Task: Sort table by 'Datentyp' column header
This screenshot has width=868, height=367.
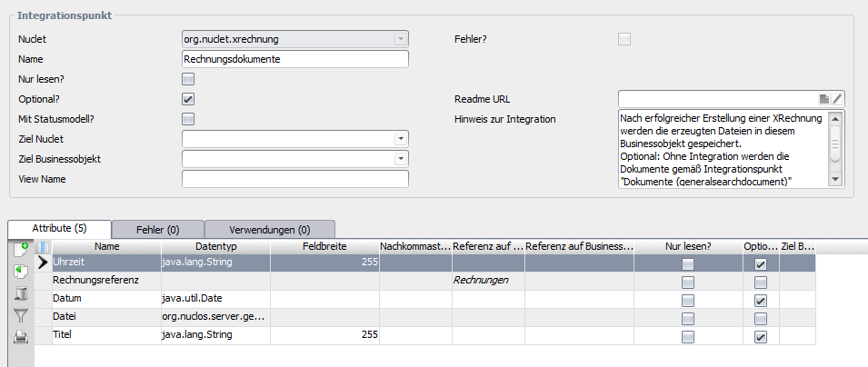Action: pyautogui.click(x=215, y=246)
